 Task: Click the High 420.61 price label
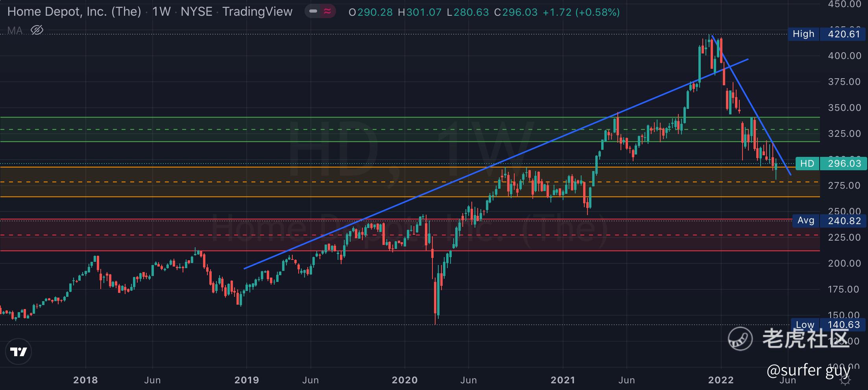[827, 34]
